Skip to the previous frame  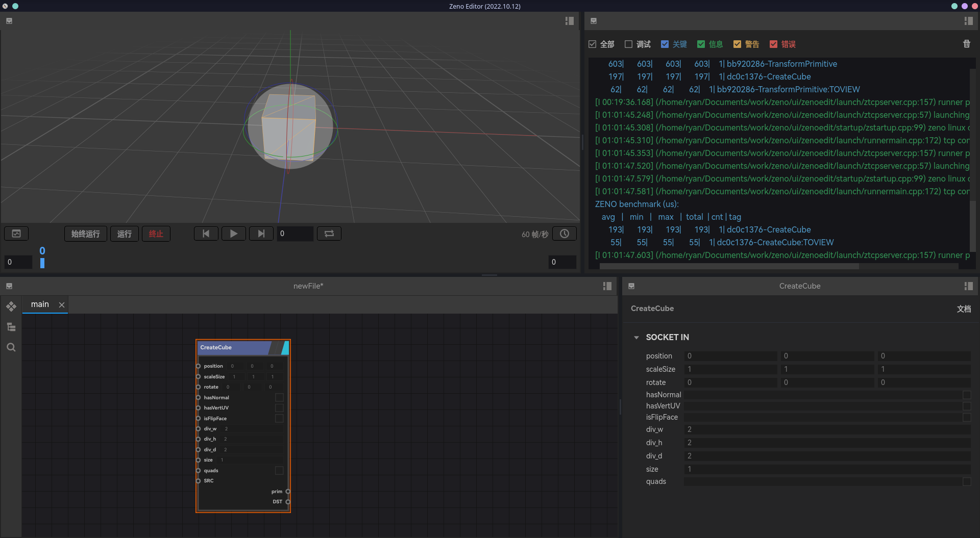206,234
